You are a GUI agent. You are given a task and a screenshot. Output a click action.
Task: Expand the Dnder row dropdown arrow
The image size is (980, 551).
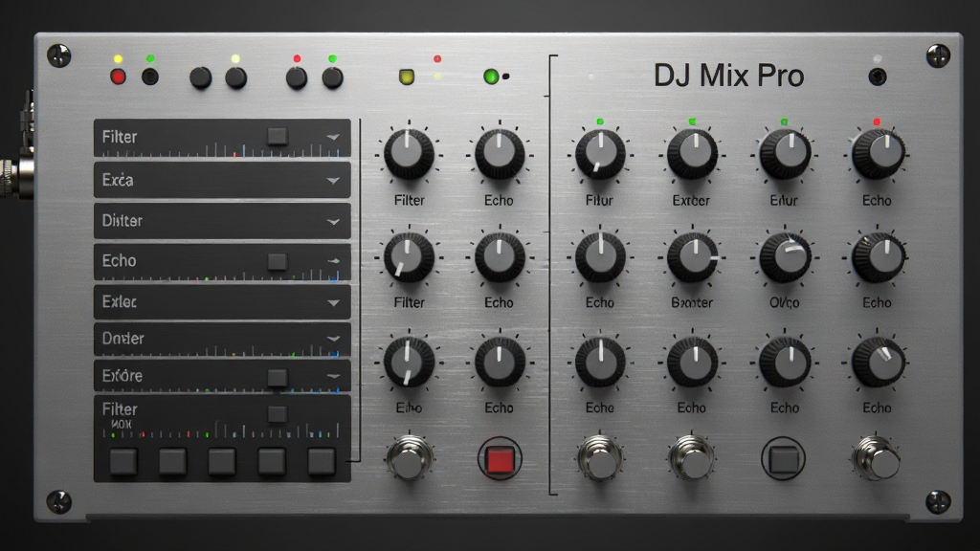coord(333,339)
